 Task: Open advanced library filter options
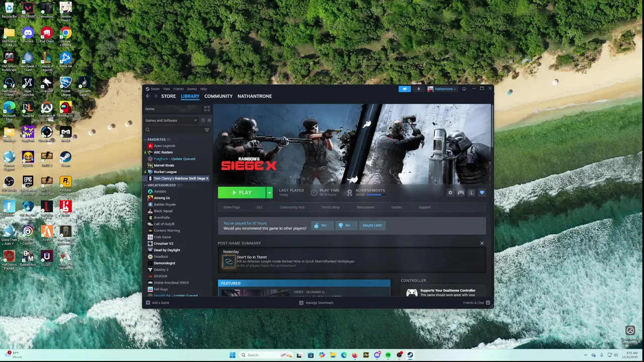click(207, 130)
